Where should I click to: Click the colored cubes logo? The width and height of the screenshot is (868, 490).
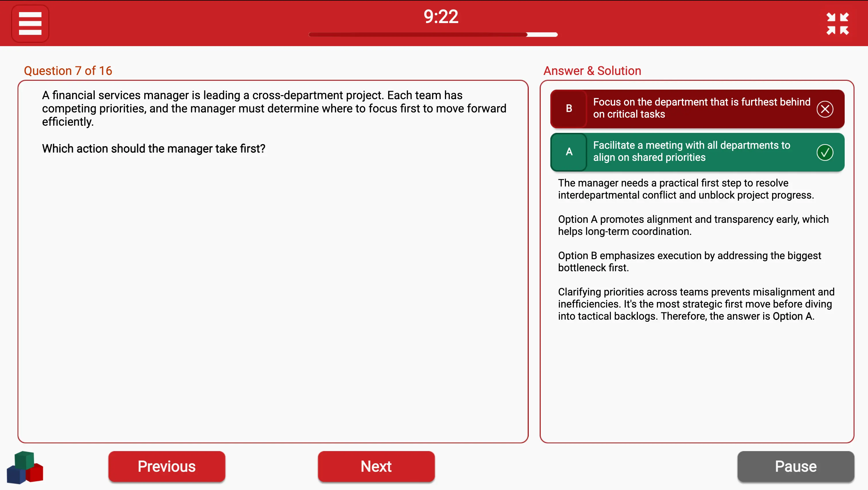25,468
